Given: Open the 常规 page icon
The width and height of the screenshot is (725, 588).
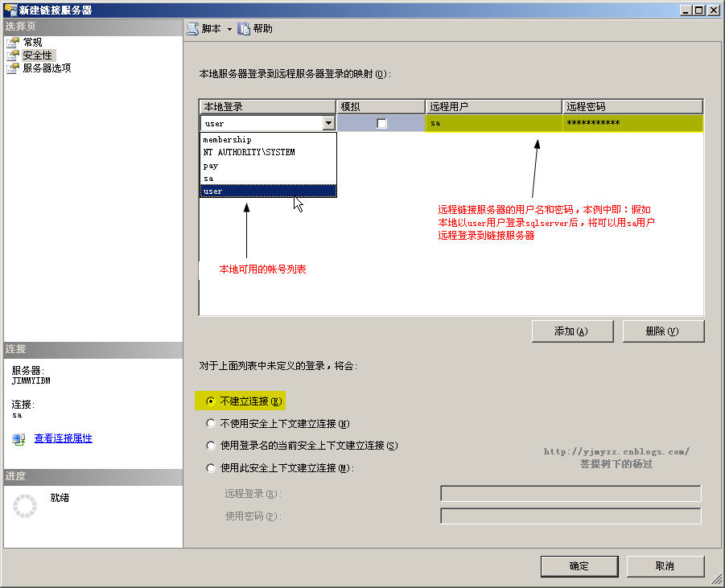Looking at the screenshot, I should (13, 43).
